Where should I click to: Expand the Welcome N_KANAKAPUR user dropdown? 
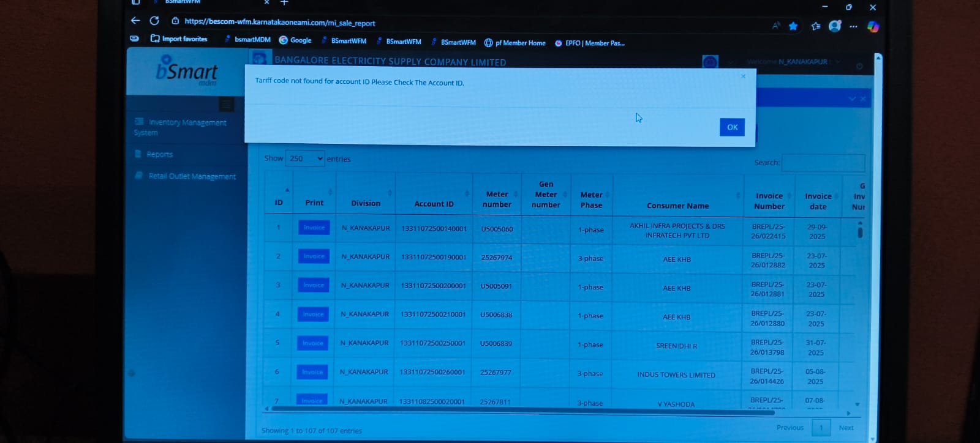coord(793,62)
